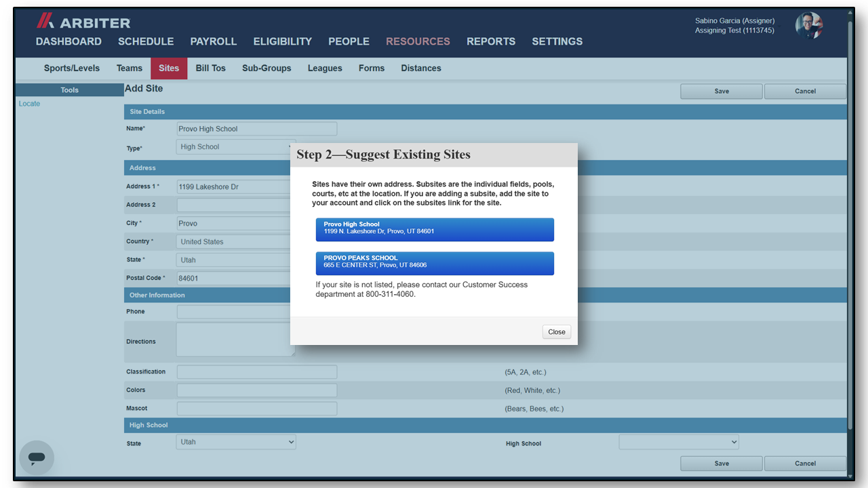Open the Distances tab
The width and height of the screenshot is (868, 488).
tap(421, 68)
